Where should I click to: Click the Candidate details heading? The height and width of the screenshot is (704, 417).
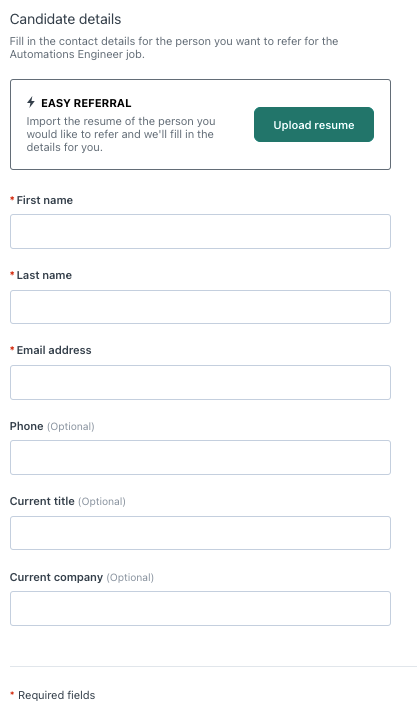pyautogui.click(x=66, y=19)
